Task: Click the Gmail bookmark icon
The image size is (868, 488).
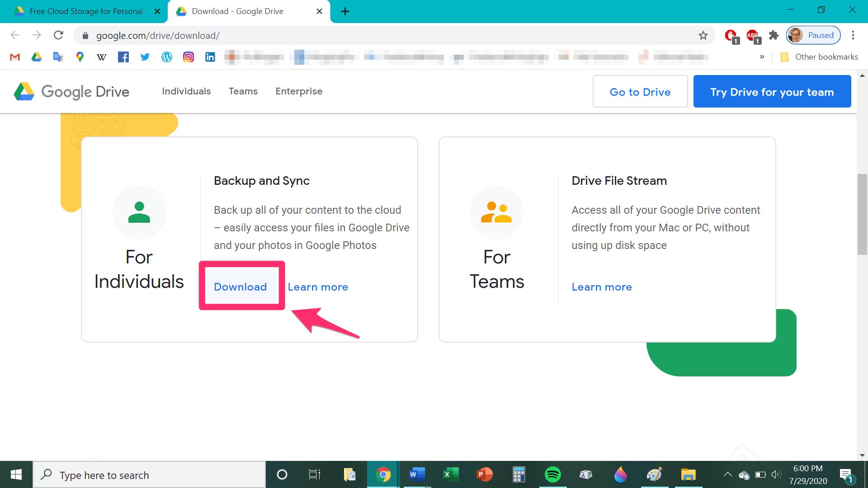Action: [15, 57]
